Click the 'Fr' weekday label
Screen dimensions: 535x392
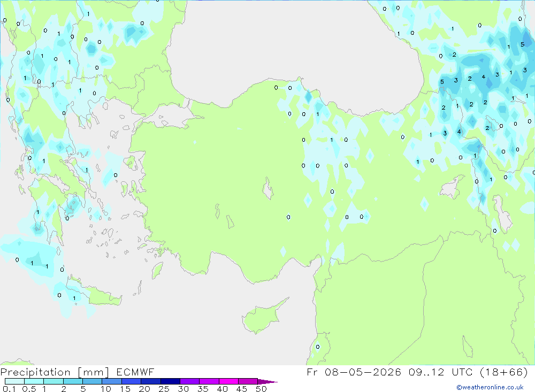tap(312, 372)
